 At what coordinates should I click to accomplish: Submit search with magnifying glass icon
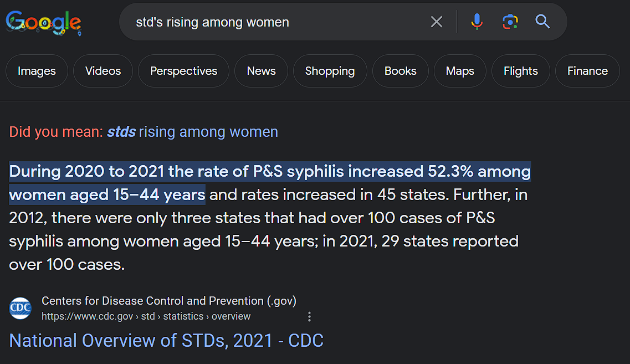click(542, 21)
